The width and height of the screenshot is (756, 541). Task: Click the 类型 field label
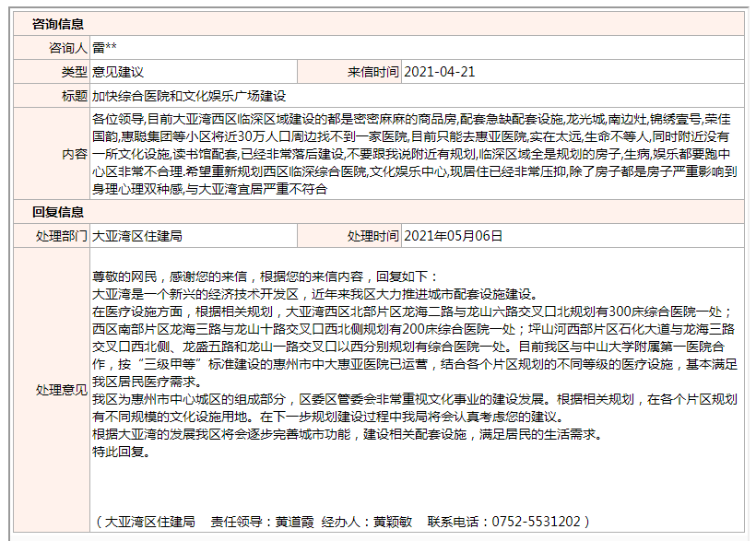[x=74, y=72]
